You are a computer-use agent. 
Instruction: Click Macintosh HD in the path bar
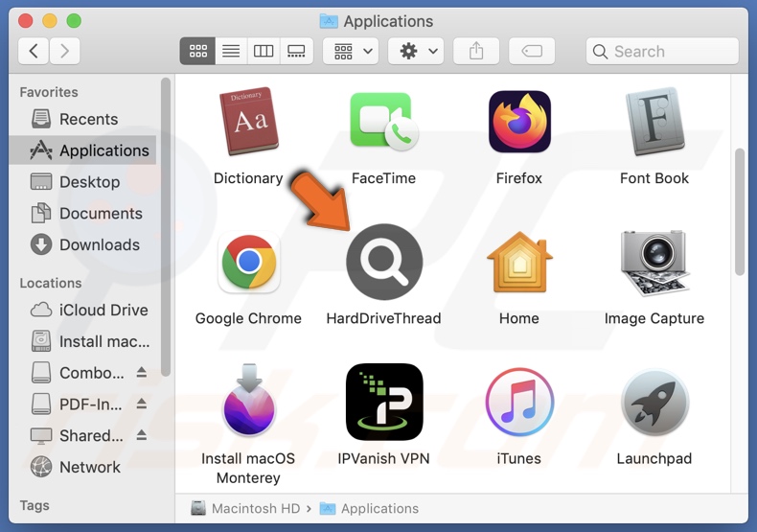click(x=245, y=508)
